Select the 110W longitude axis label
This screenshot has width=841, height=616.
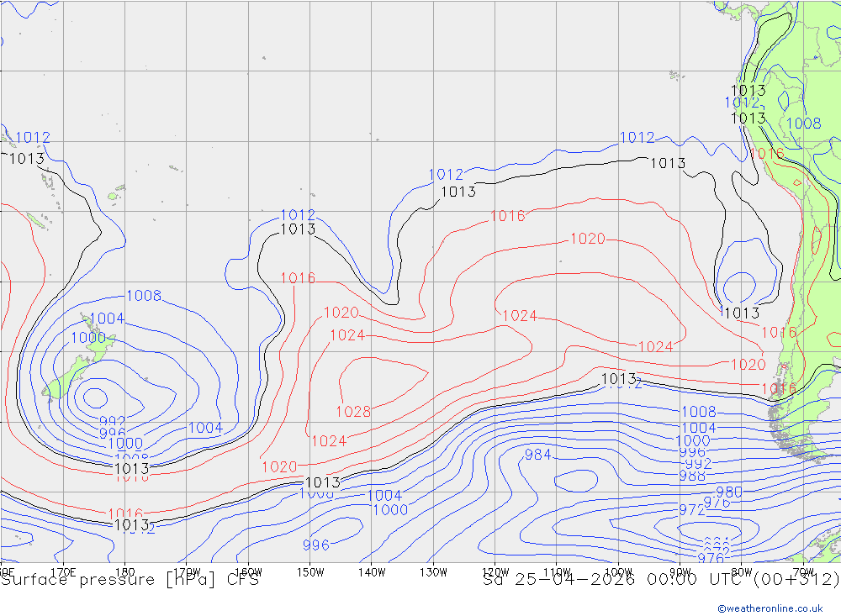click(557, 572)
